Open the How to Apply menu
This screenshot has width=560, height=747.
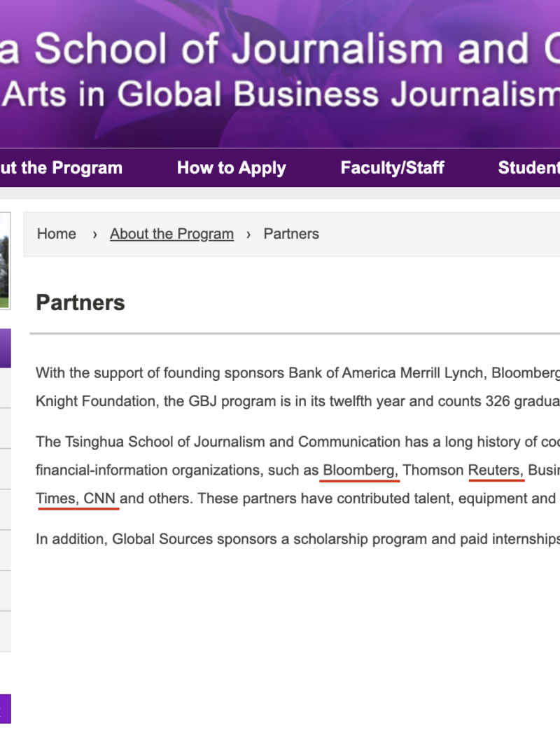pyautogui.click(x=231, y=168)
